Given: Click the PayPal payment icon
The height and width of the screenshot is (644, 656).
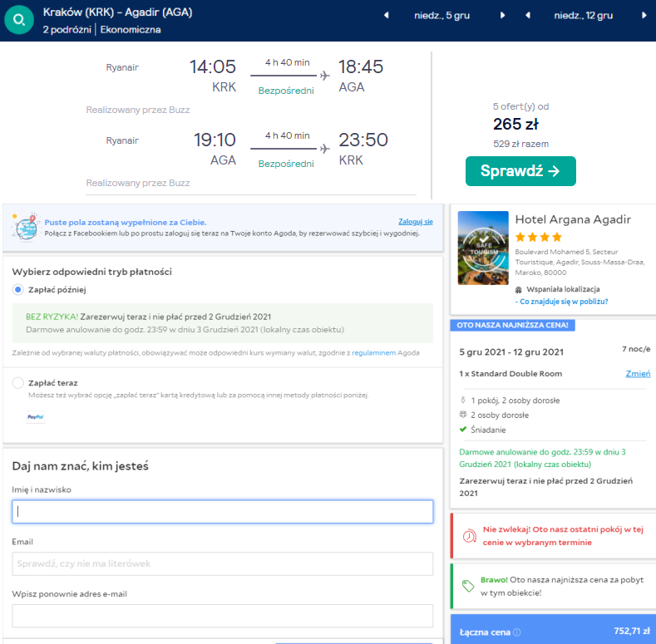Looking at the screenshot, I should click(x=36, y=416).
